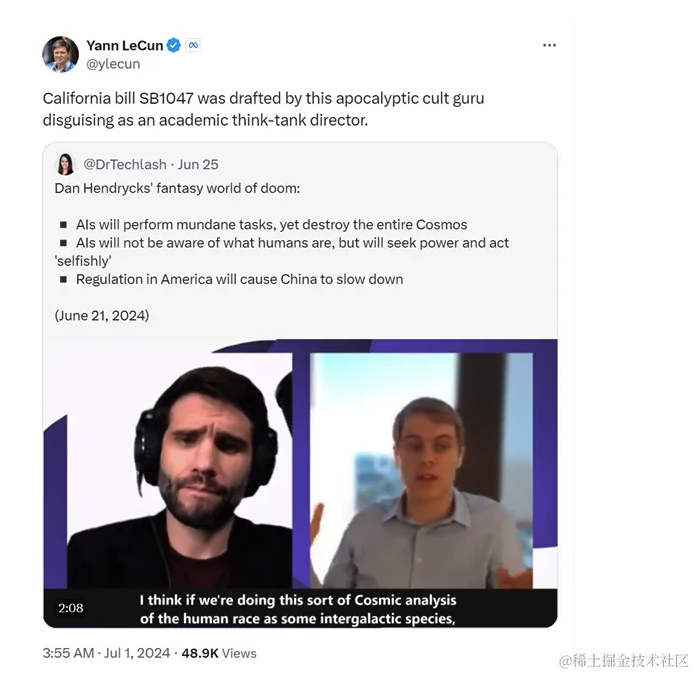This screenshot has height=674, width=694.
Task: Click the video subtitle about Cosmic analysis
Action: click(x=298, y=609)
